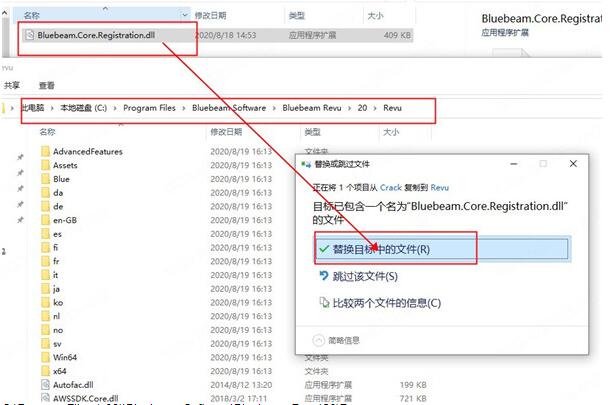Select the AWSSDK.Core.dll file name
The height and width of the screenshot is (405, 616).
86,398
